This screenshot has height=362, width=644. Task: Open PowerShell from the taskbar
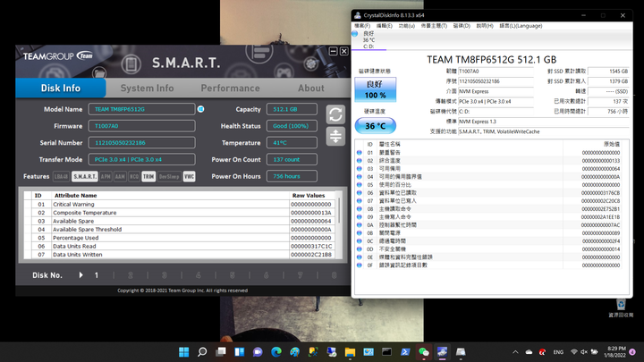pyautogui.click(x=405, y=352)
